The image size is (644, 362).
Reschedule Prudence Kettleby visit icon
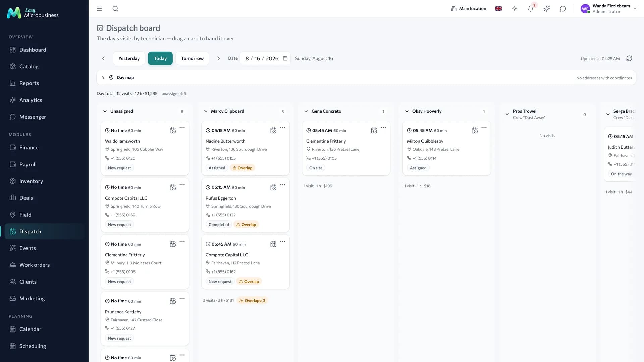[x=173, y=301]
